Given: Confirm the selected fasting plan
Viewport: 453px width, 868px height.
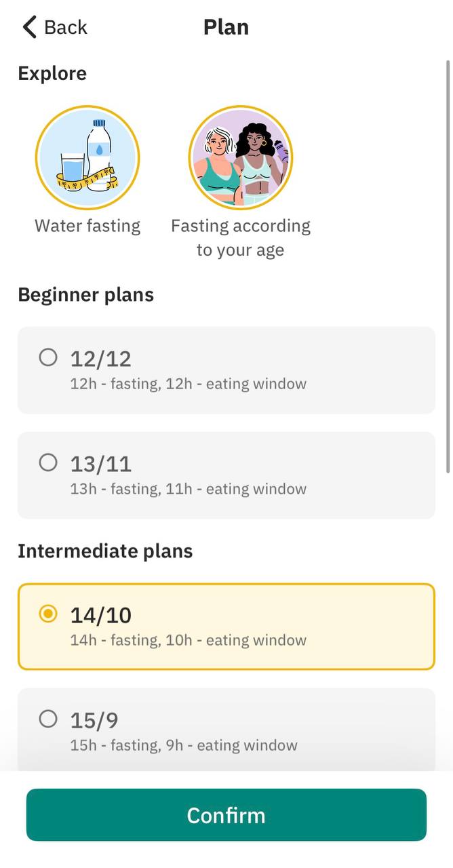Looking at the screenshot, I should point(226,815).
